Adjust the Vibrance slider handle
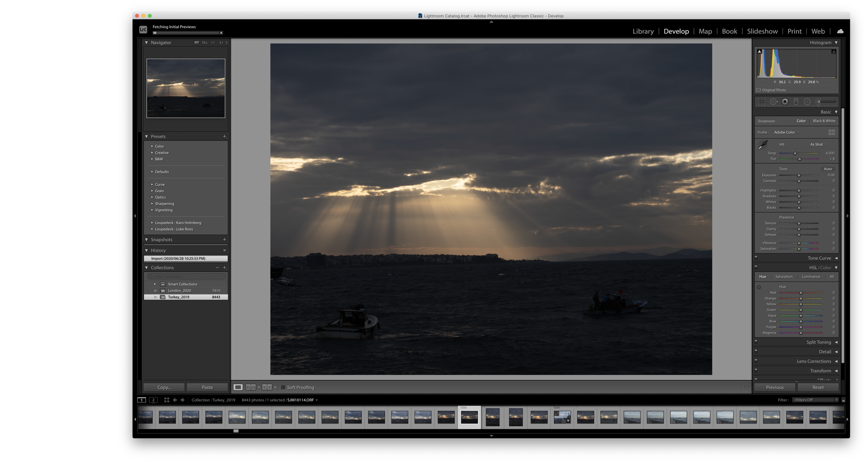The image size is (868, 462). click(x=799, y=243)
